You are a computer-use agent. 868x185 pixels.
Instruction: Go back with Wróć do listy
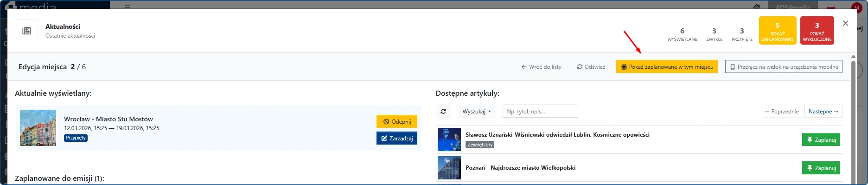(541, 67)
